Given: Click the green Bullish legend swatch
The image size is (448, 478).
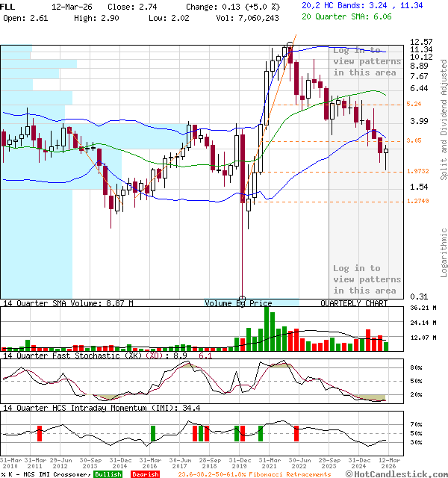Looking at the screenshot, I should 108,474.
